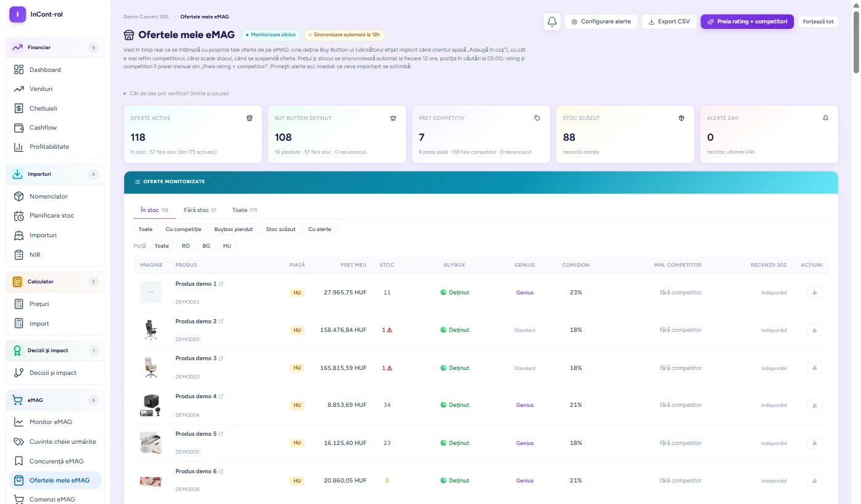Screen dimensions: 861x504
Task: Click chart action icon for Produs demo 3
Action: 814,368
